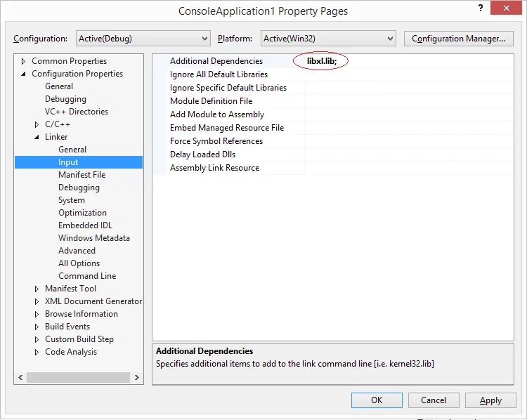Click the Apply button
The height and width of the screenshot is (420, 527).
click(x=490, y=400)
